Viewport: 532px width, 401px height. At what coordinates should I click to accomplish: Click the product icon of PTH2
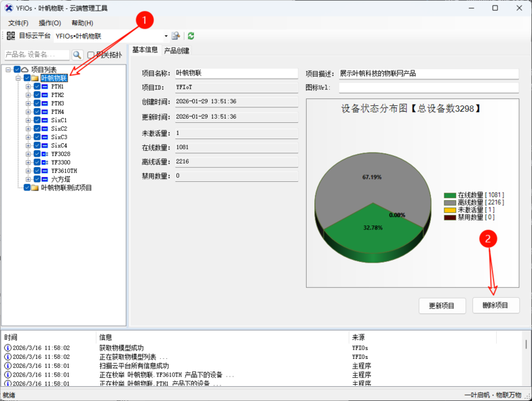coord(44,95)
